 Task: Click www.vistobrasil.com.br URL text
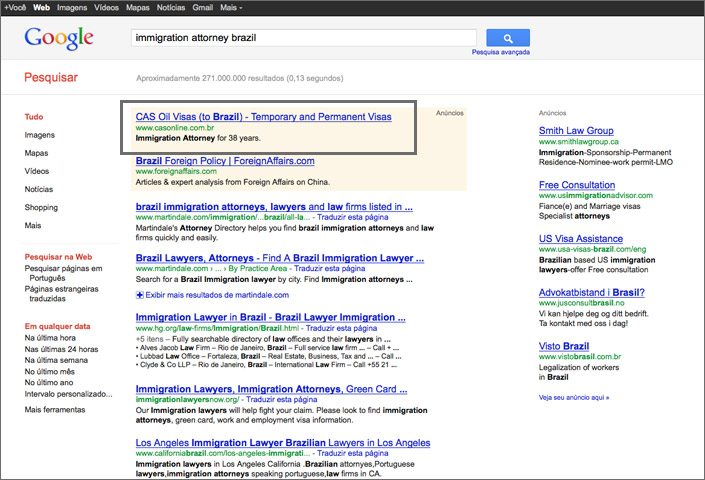(x=580, y=356)
